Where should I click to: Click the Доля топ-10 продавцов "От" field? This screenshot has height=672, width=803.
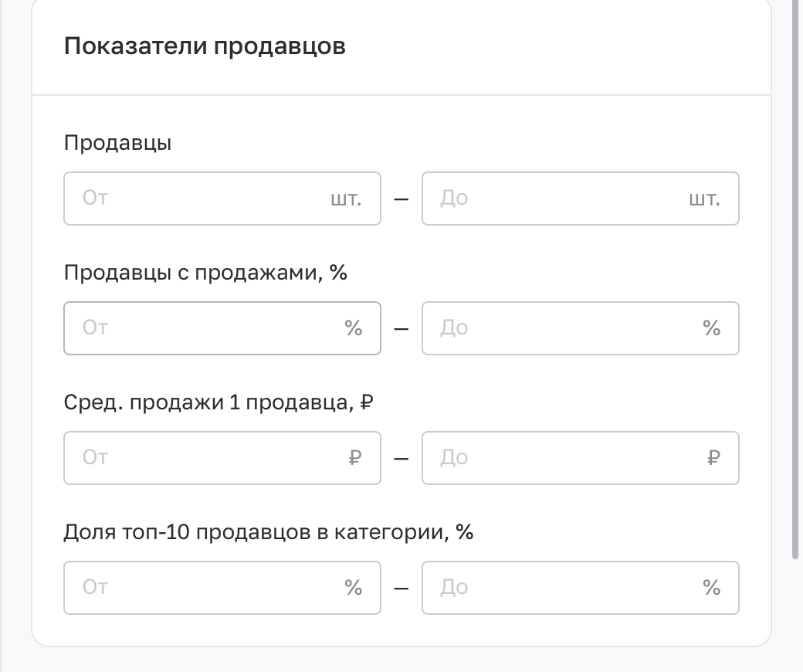tap(222, 588)
